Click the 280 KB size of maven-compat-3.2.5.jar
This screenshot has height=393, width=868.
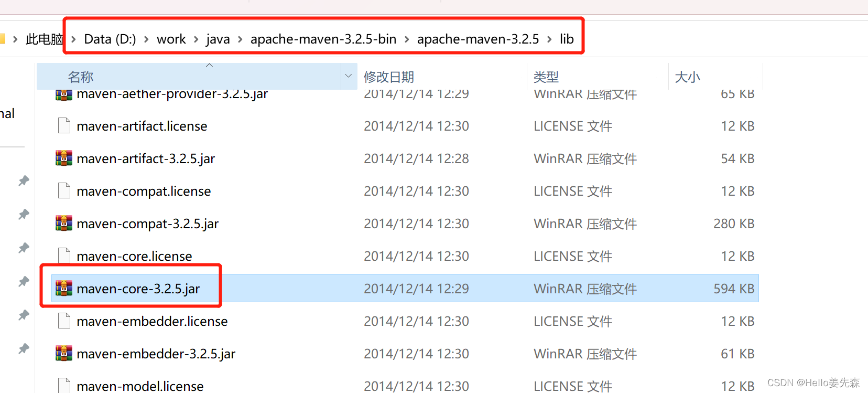tap(734, 224)
